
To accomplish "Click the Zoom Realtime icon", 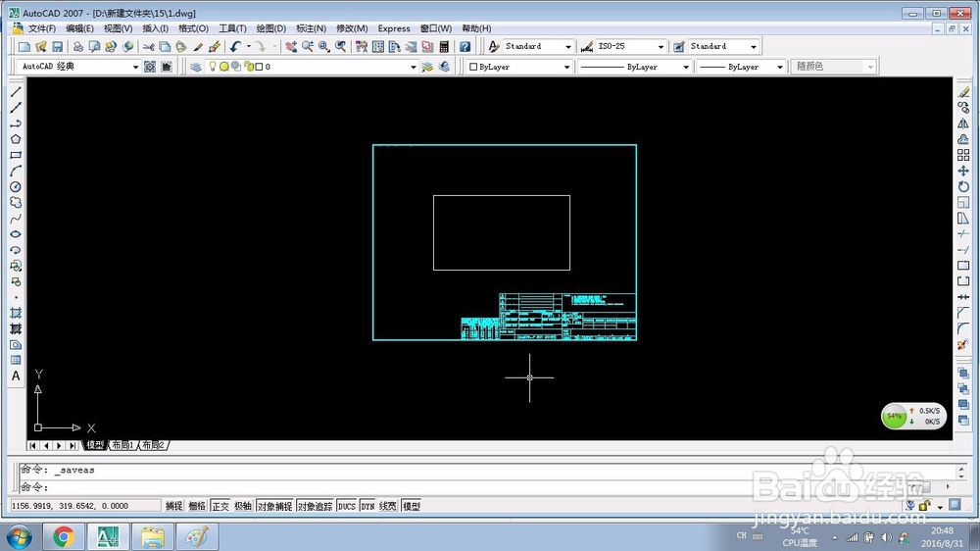I will pyautogui.click(x=308, y=47).
